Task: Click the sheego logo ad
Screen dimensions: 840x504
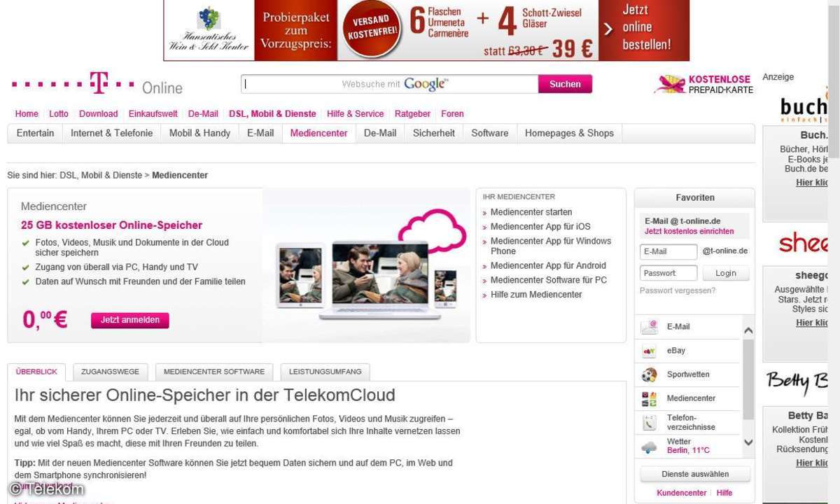Action: pos(803,243)
